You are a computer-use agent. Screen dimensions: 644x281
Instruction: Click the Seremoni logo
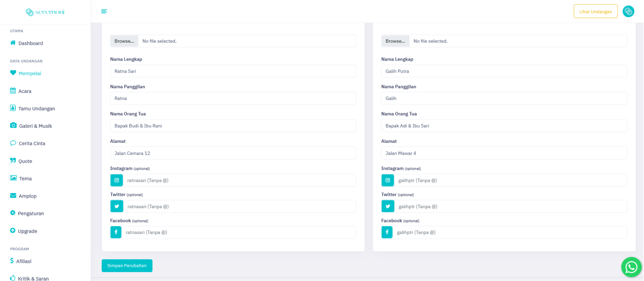pyautogui.click(x=45, y=12)
